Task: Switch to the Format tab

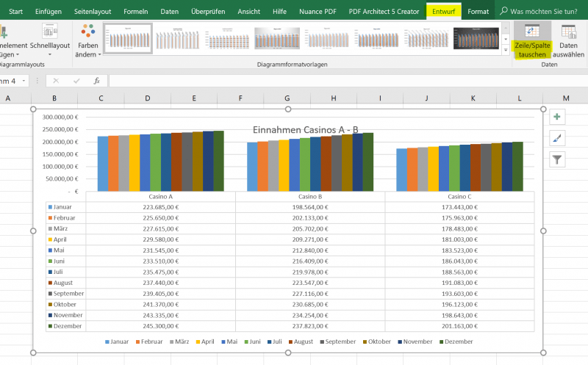Action: point(478,11)
